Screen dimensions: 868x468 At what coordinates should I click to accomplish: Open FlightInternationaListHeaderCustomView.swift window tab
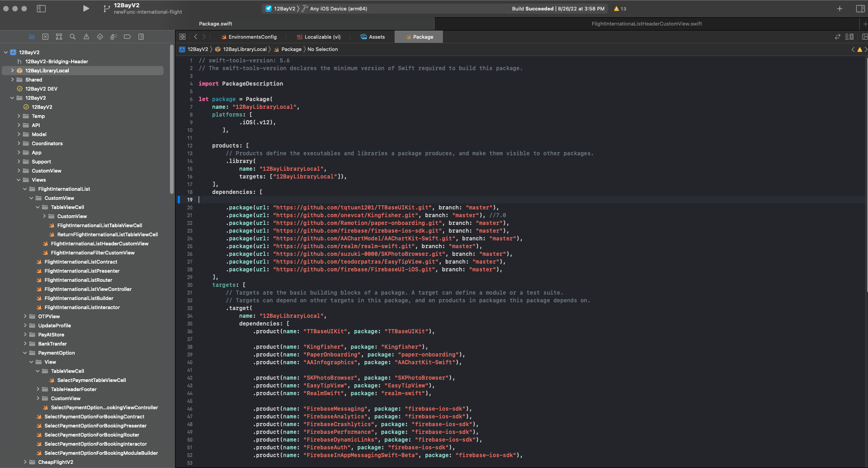pyautogui.click(x=647, y=24)
